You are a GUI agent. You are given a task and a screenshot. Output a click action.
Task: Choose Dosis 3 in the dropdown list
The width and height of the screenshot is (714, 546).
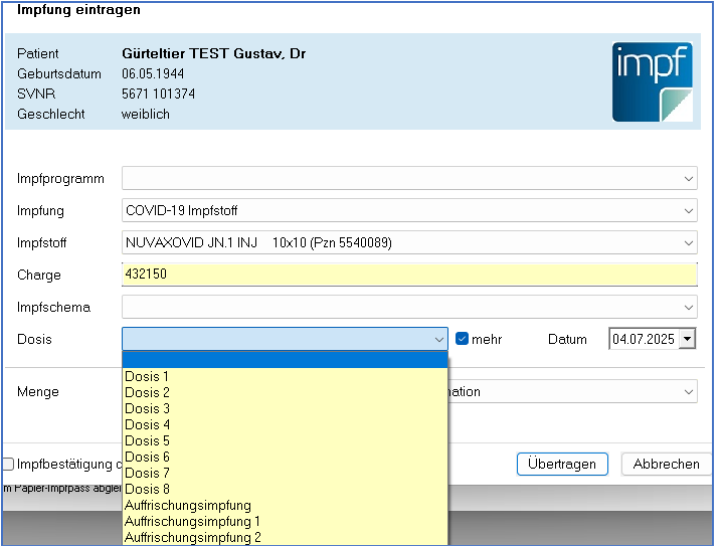click(x=147, y=409)
